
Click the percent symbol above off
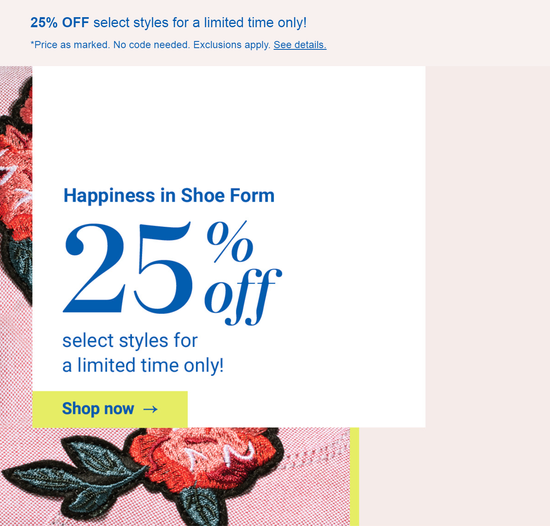[x=230, y=242]
